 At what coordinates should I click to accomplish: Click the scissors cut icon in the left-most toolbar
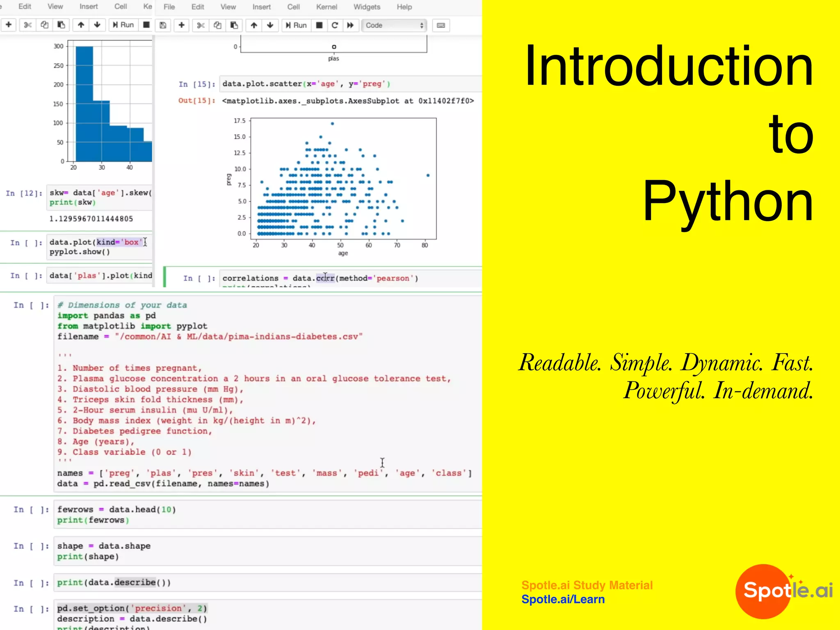[x=27, y=25]
